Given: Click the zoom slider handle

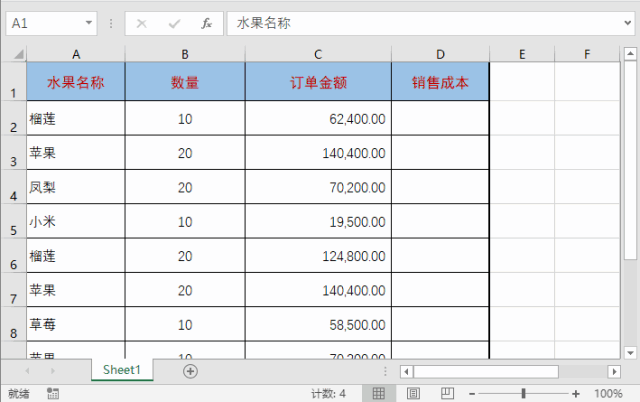Looking at the screenshot, I should 523,393.
